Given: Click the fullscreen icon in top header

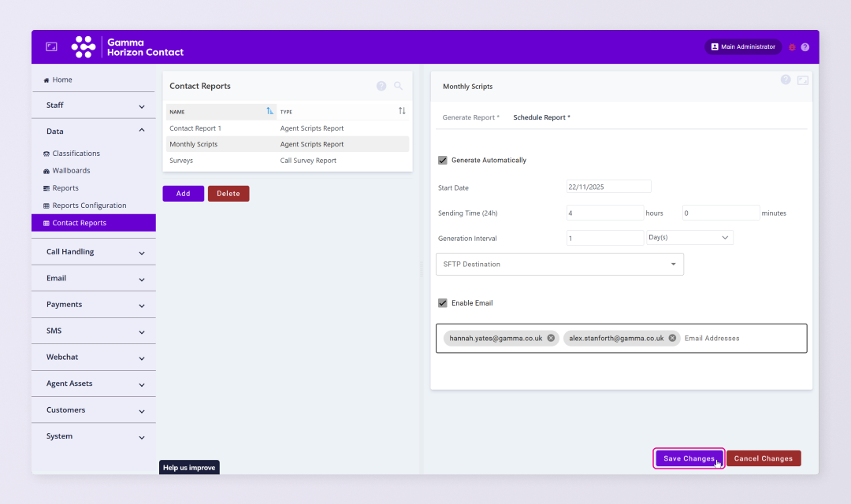Looking at the screenshot, I should click(51, 47).
